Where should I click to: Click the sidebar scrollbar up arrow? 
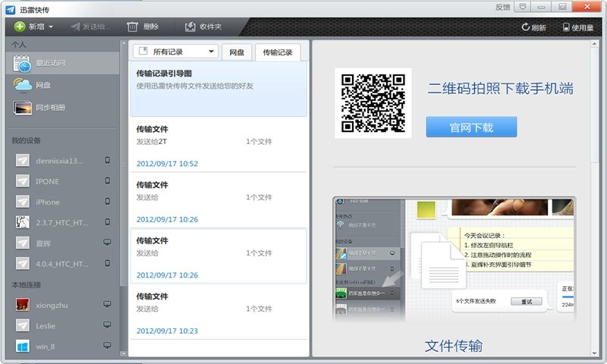point(124,43)
